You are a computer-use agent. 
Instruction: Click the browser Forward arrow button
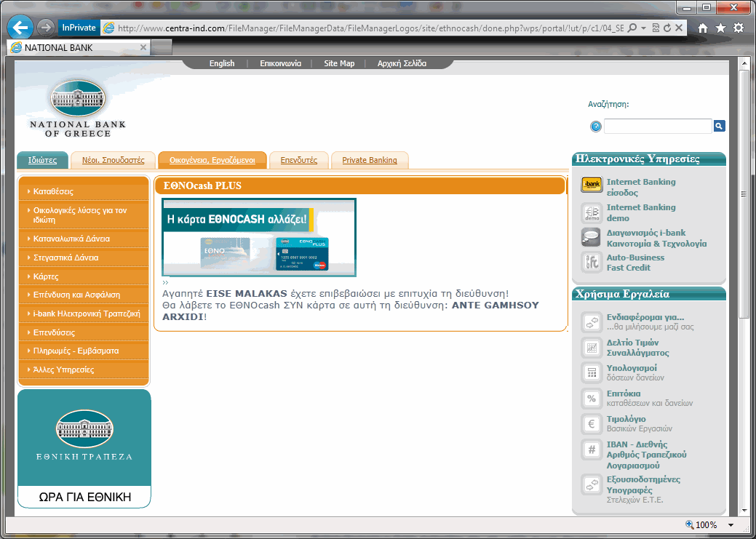coord(46,28)
